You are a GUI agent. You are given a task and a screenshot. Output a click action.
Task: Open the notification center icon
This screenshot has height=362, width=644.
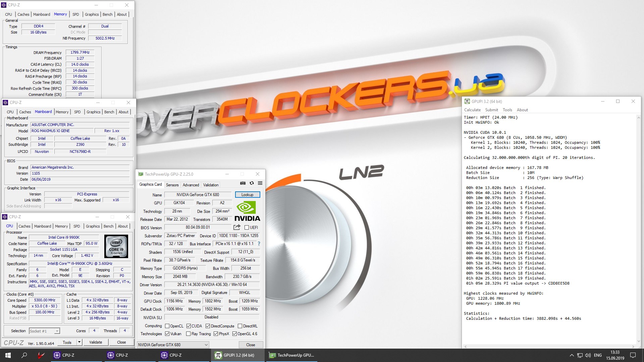coord(633,355)
